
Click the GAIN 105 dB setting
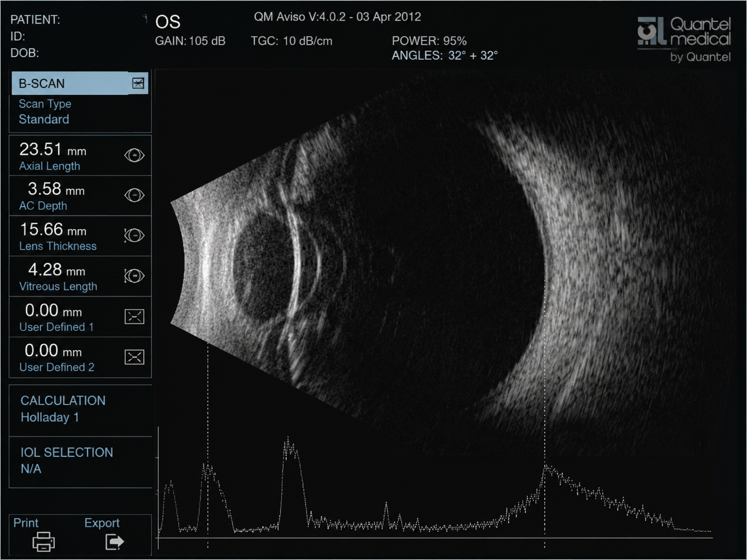(x=190, y=41)
